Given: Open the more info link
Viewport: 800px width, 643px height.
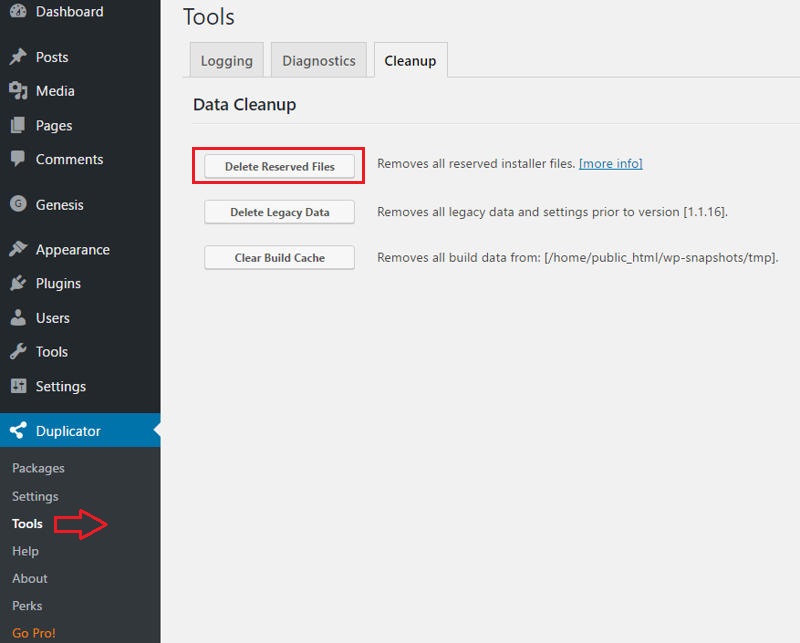Looking at the screenshot, I should tap(610, 163).
